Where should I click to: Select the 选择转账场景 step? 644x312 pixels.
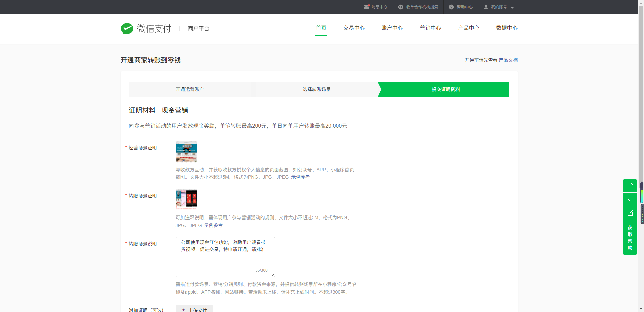pyautogui.click(x=316, y=89)
